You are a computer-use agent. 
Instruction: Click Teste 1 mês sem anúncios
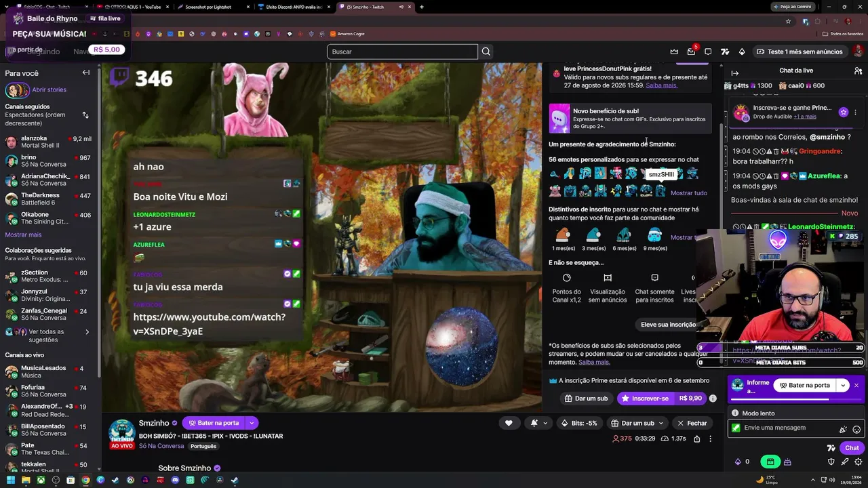coord(800,52)
